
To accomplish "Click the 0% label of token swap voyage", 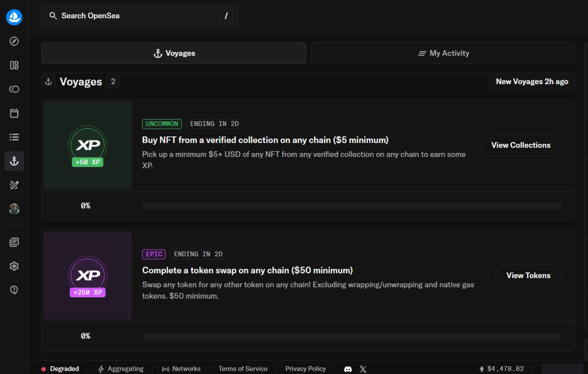I will pyautogui.click(x=85, y=336).
